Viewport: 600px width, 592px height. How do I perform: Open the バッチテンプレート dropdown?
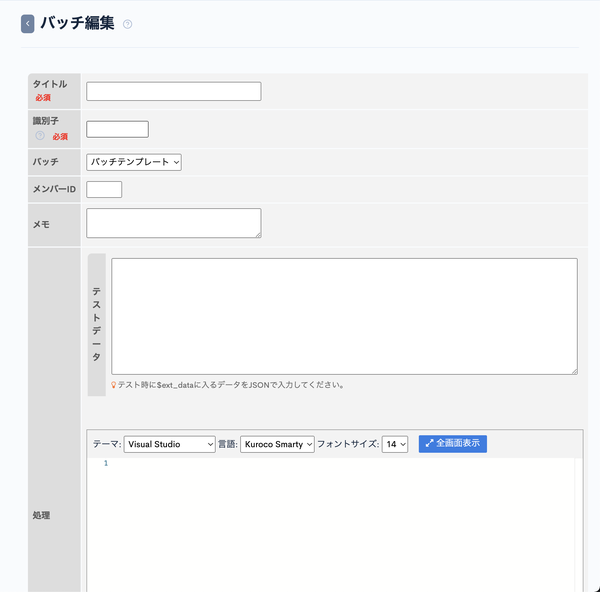134,162
